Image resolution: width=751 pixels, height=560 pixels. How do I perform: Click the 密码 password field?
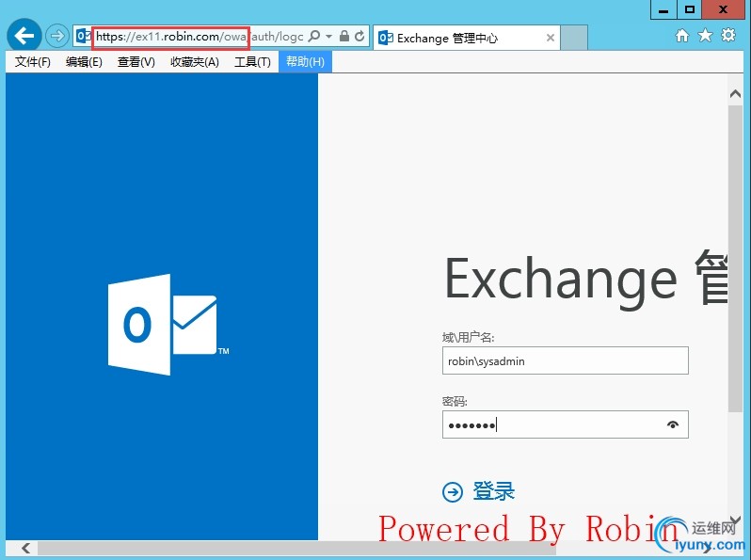point(566,424)
